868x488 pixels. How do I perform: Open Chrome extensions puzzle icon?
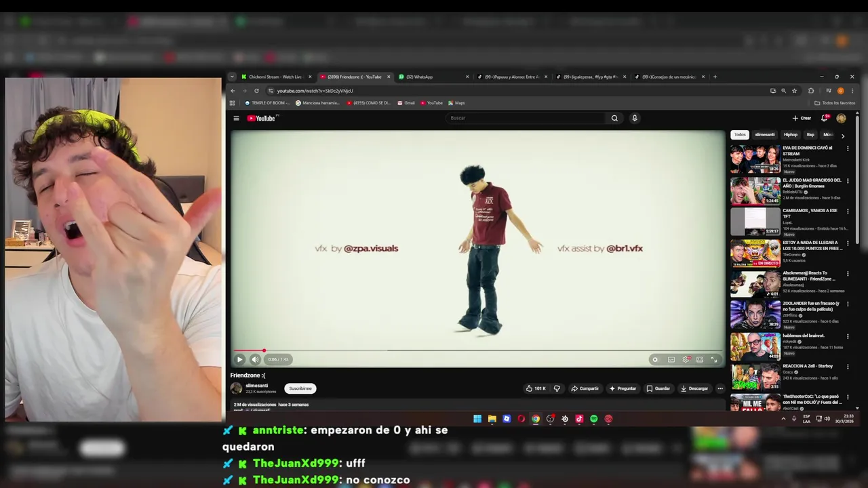811,91
